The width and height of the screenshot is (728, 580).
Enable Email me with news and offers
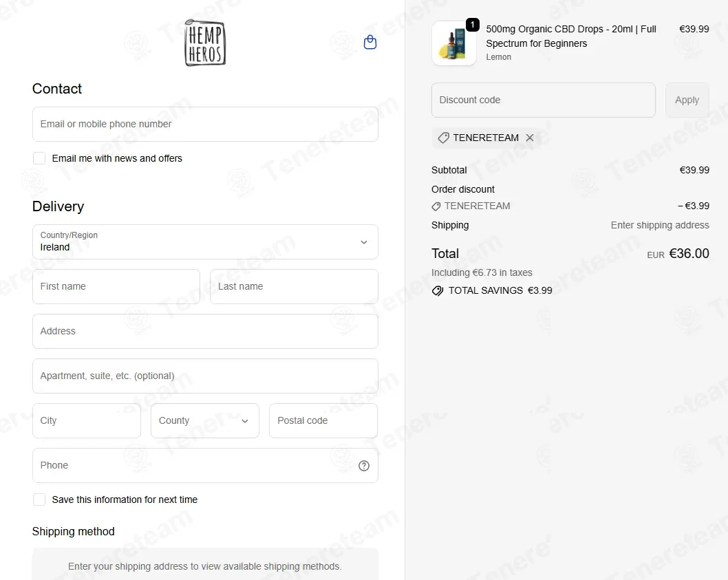[39, 158]
